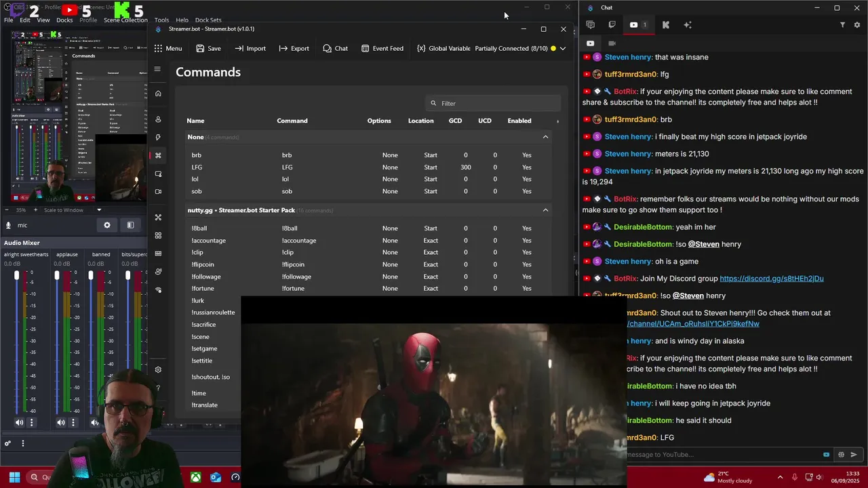The width and height of the screenshot is (868, 488).
Task: Open the camera sidebar icon in Streamer.bot
Action: pos(158,192)
